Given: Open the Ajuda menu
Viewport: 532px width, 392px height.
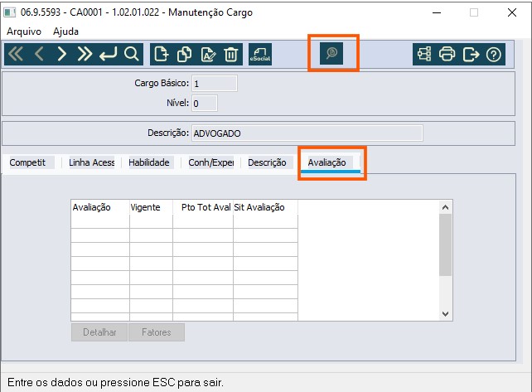Looking at the screenshot, I should (65, 31).
